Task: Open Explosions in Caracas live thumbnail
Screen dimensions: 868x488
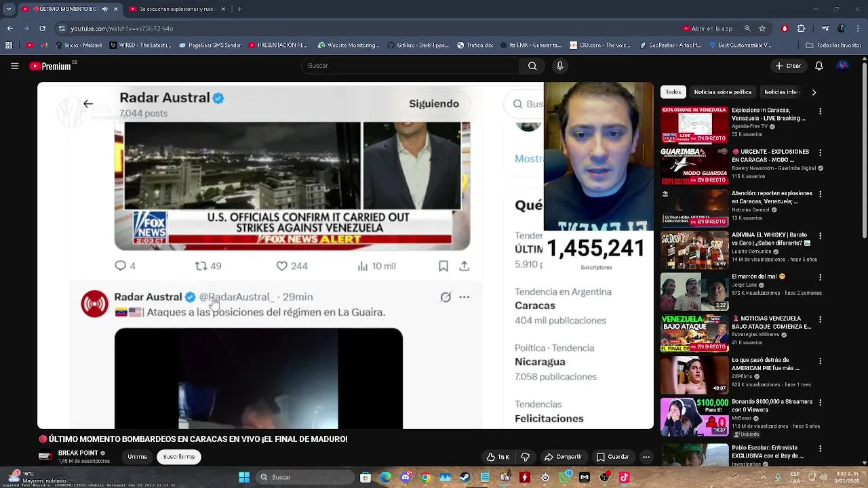Action: (694, 125)
